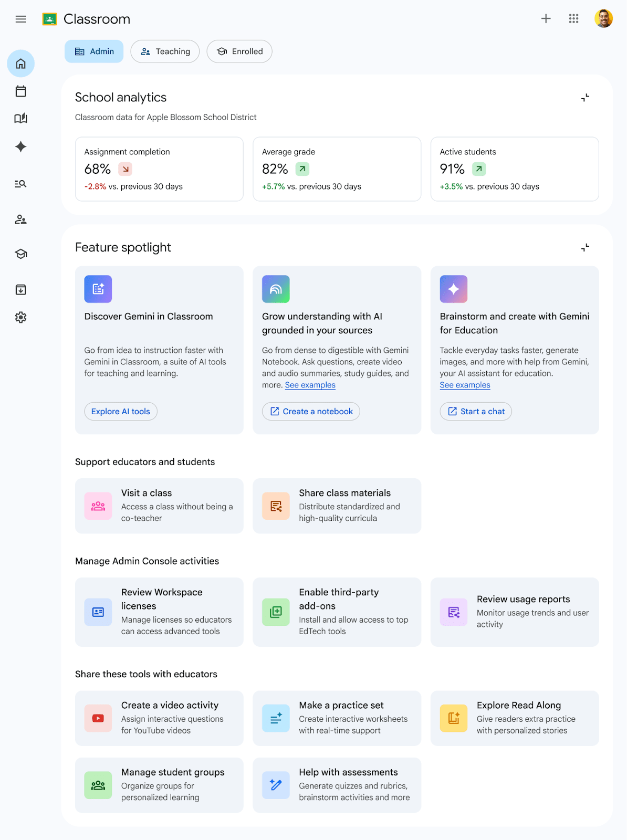
Task: Follow See examples link under Gemini Notebook
Action: (310, 385)
